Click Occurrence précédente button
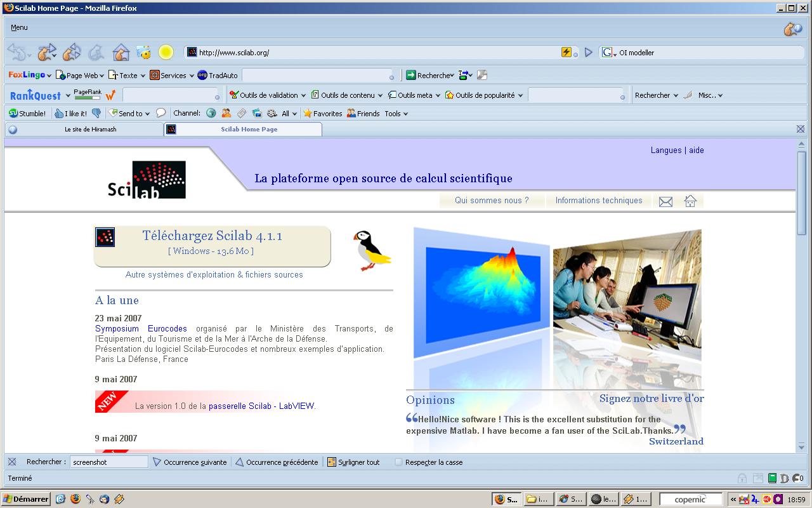The image size is (812, 508). [277, 462]
